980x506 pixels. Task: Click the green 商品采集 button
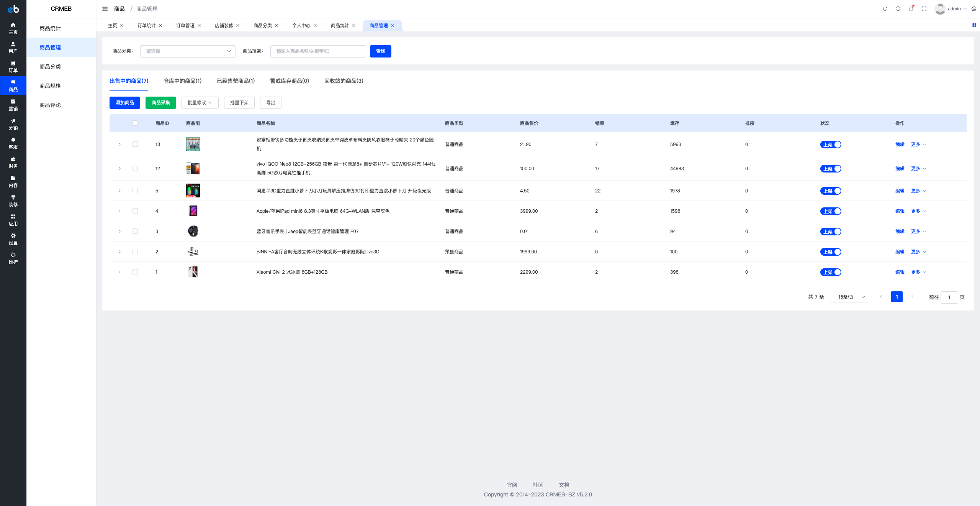pos(160,103)
